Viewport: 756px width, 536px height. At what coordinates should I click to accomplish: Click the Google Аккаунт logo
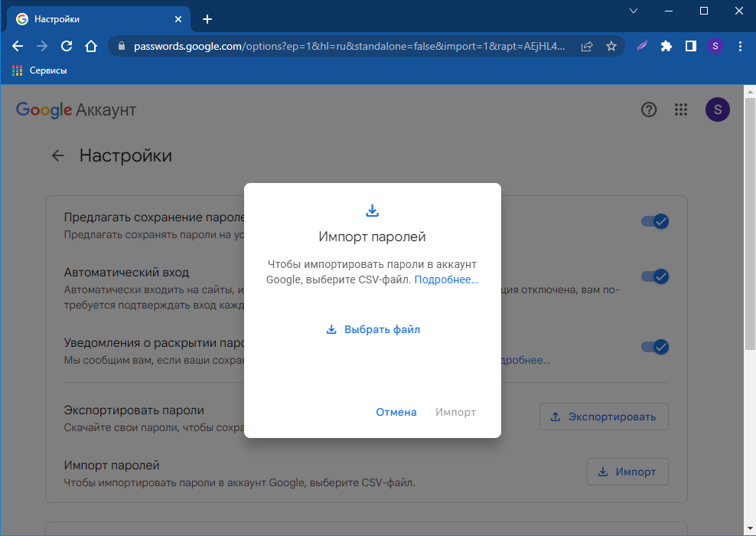tap(77, 110)
